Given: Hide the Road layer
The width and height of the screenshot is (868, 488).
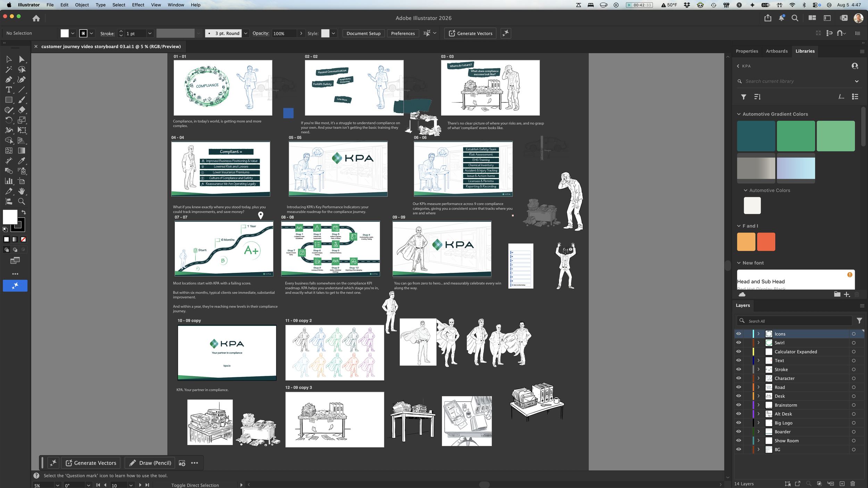Looking at the screenshot, I should coord(738,387).
